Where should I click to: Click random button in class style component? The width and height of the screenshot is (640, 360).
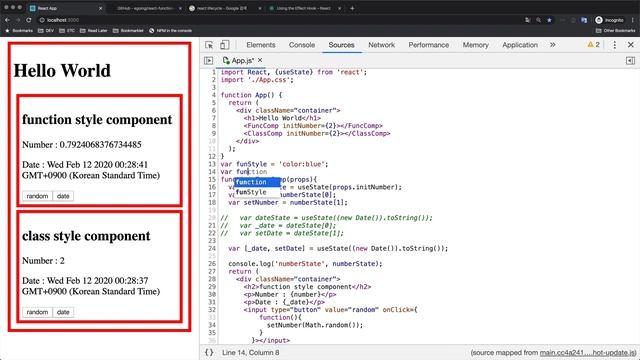point(37,312)
